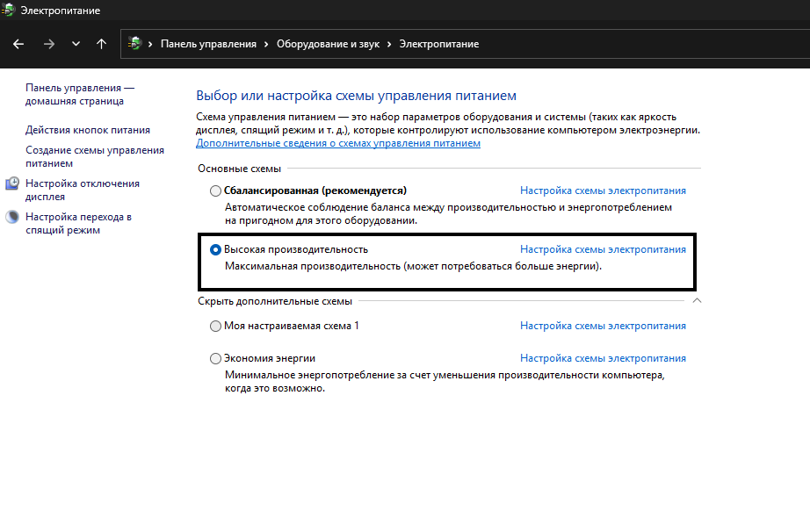The height and width of the screenshot is (532, 810).
Task: Click the power options icon in the address bar
Action: pos(134,44)
